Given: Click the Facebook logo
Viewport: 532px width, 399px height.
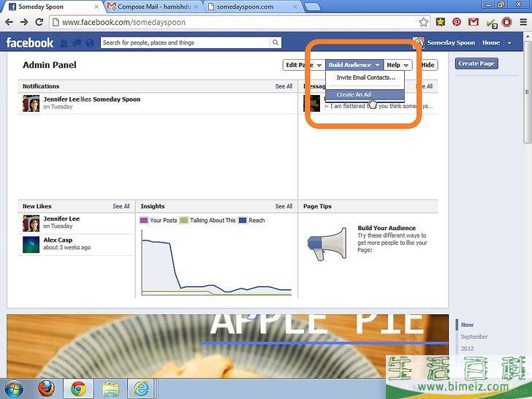Looking at the screenshot, I should click(30, 42).
